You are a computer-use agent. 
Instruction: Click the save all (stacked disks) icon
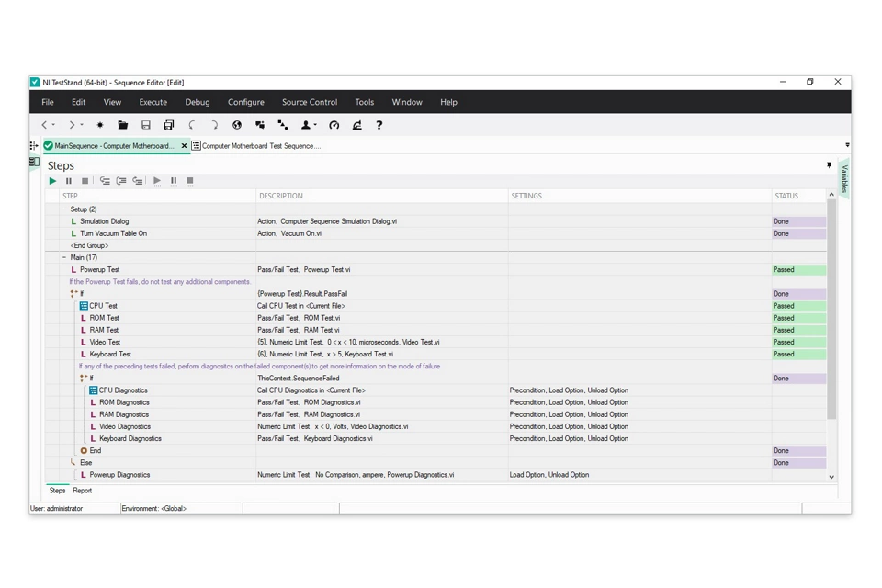coord(168,125)
